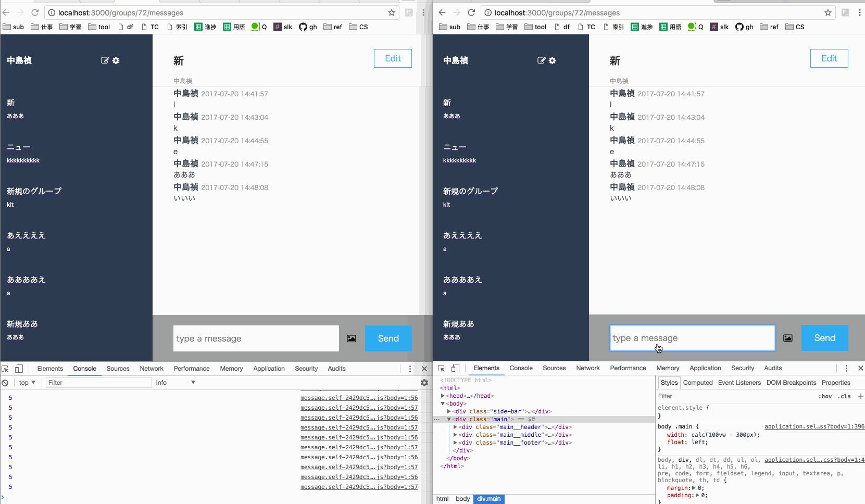Open group settings gear in right window sidebar

pos(553,60)
